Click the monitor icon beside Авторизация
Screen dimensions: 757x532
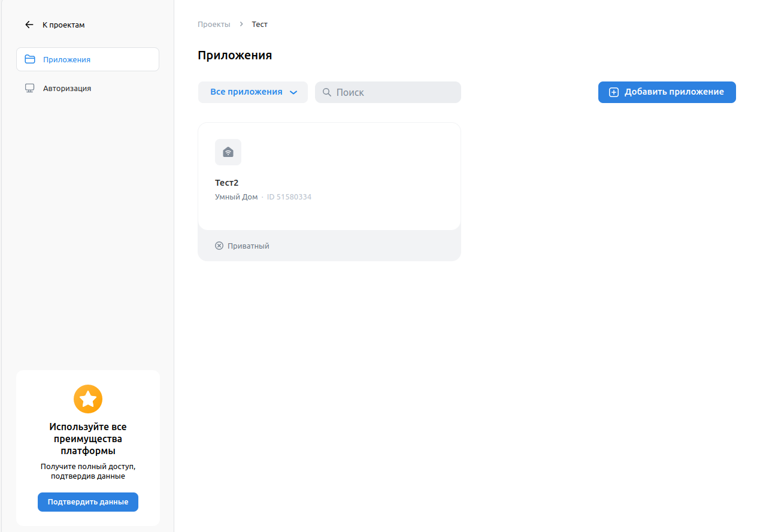(x=30, y=88)
